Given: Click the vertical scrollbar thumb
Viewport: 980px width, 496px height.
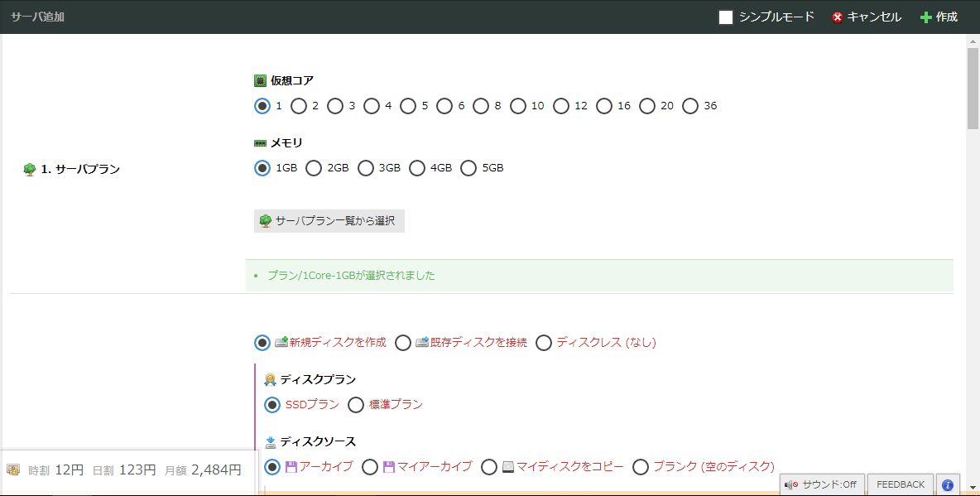Looking at the screenshot, I should pos(973,89).
